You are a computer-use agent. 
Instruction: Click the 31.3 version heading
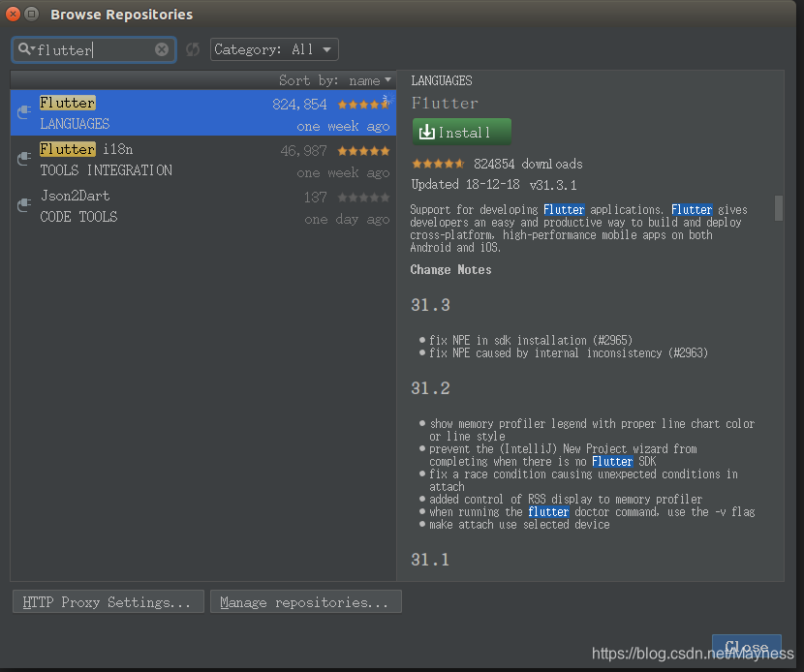pyautogui.click(x=430, y=305)
